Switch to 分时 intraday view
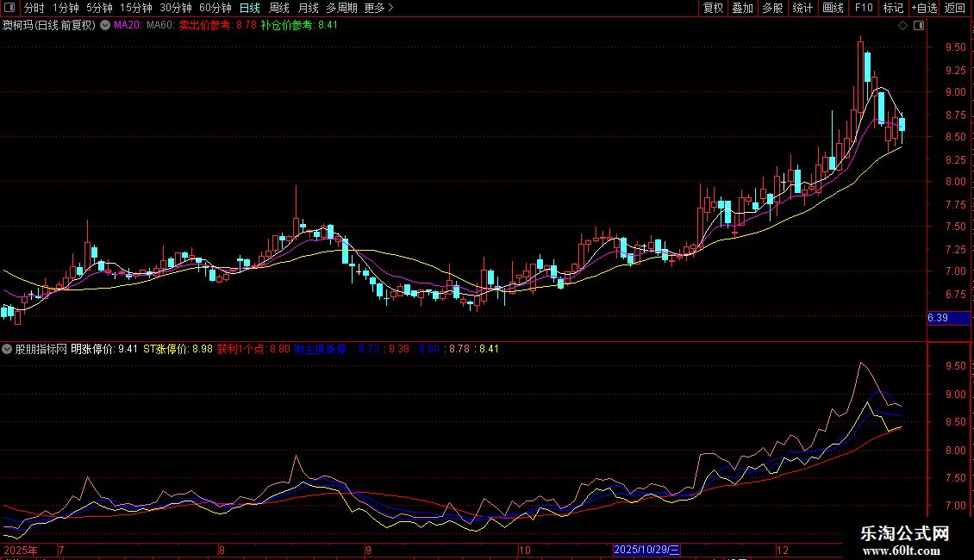Screen dimensions: 974x560 [34, 8]
